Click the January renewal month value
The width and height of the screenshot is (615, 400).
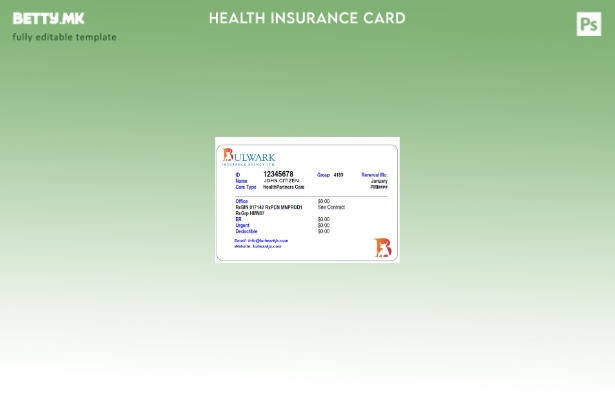[379, 181]
